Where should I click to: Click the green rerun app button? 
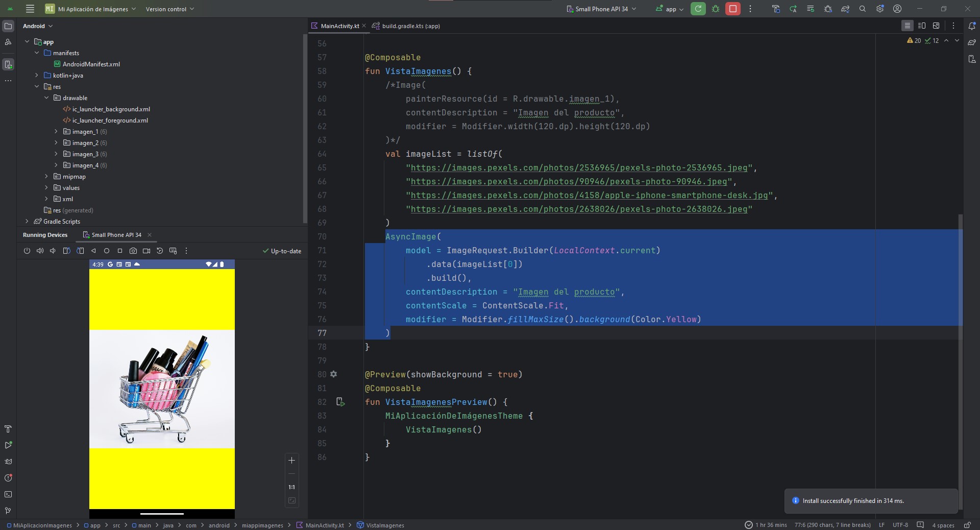698,9
